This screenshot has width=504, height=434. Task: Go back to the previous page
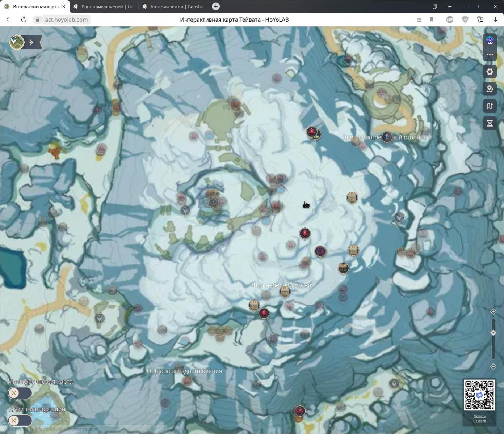click(x=9, y=20)
